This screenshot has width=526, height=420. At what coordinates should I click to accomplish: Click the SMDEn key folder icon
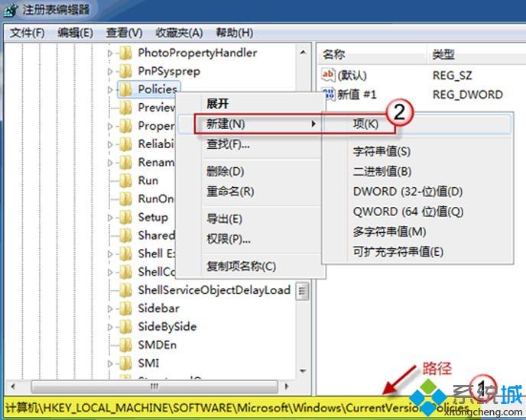(125, 344)
